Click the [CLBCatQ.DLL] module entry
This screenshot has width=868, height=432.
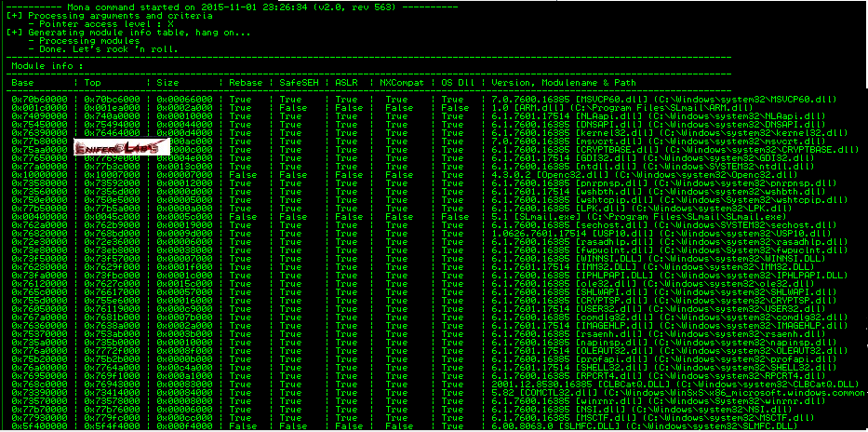[634, 384]
